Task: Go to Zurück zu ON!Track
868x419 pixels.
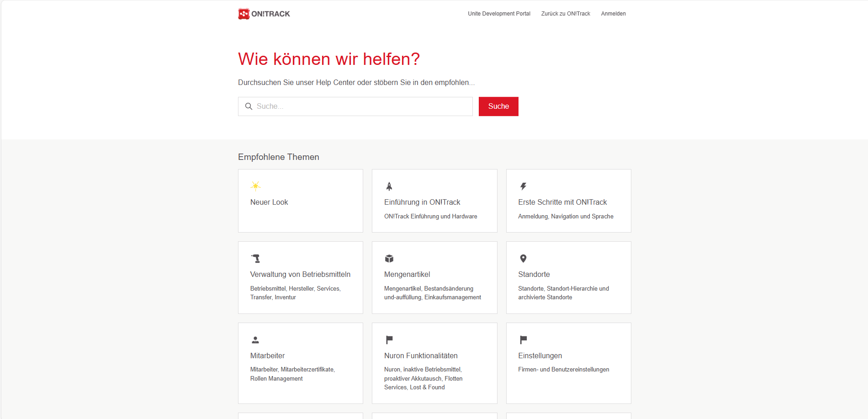Action: 566,14
